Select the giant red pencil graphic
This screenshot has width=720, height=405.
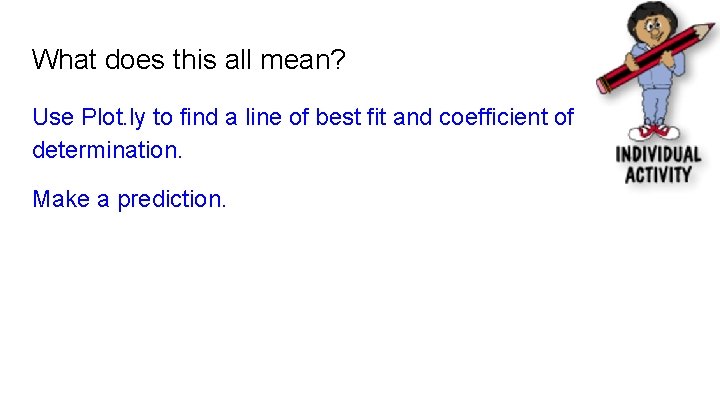pyautogui.click(x=656, y=57)
